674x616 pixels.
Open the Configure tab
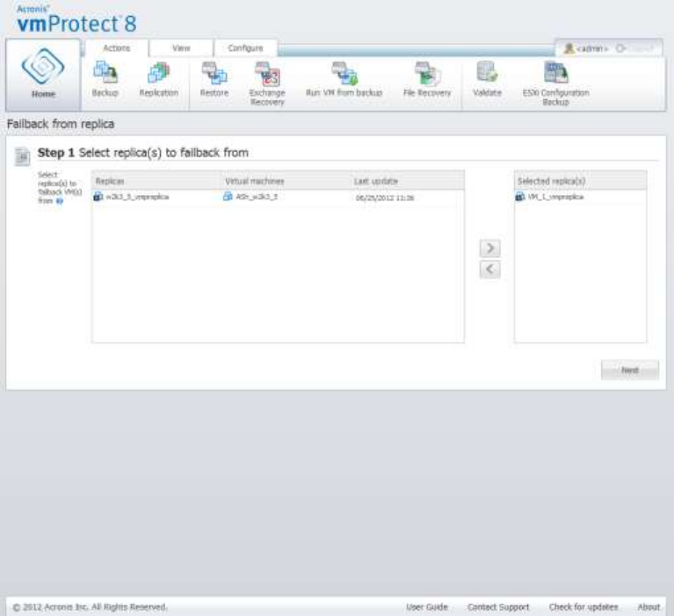tap(245, 48)
